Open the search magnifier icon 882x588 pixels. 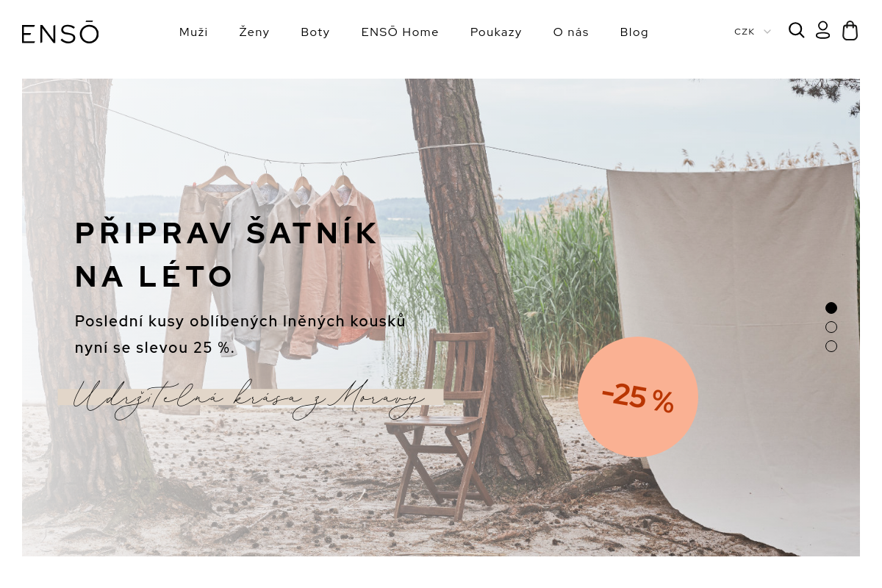797,30
